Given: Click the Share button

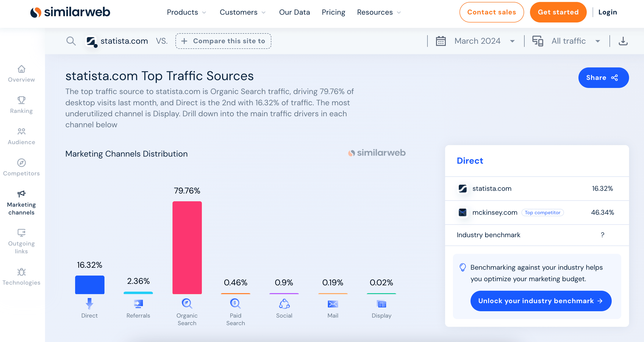Looking at the screenshot, I should tap(603, 78).
